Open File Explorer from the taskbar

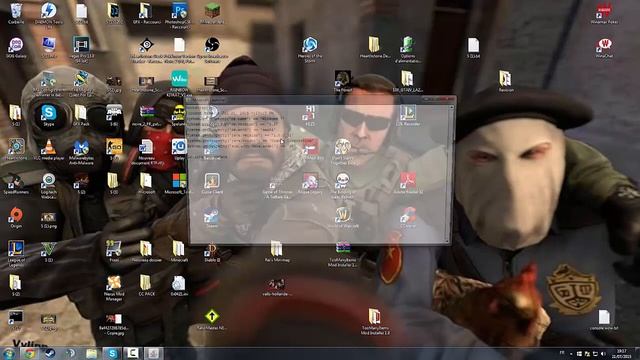(x=91, y=353)
